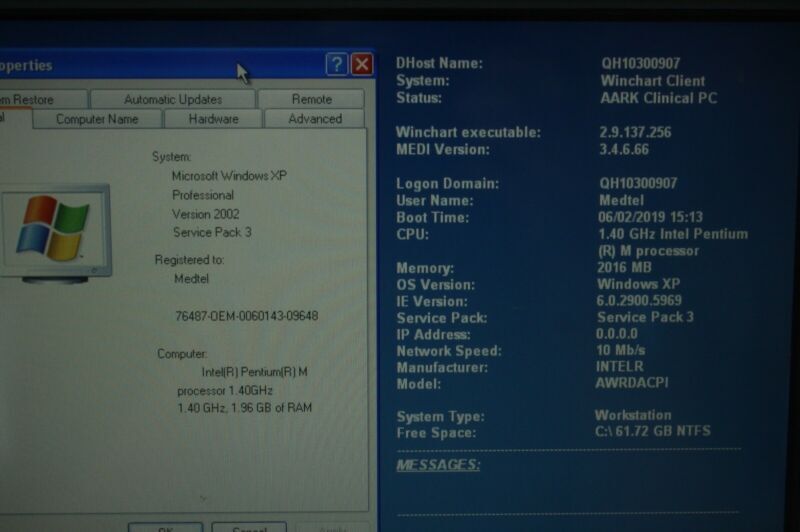This screenshot has height=532, width=800.
Task: Click the registered name Medtel in dialog
Action: pos(191,279)
